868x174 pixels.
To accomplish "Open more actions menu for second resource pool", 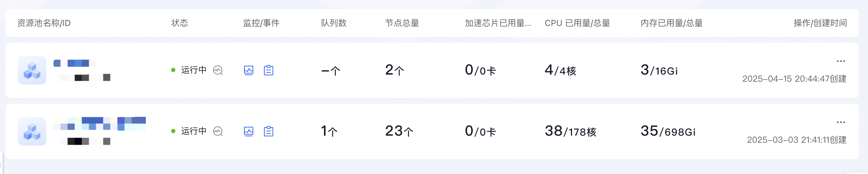I will (x=841, y=122).
